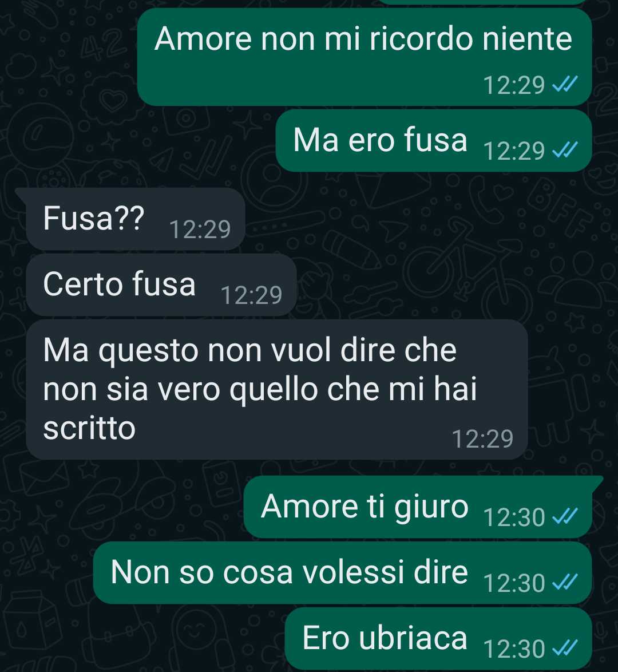The image size is (618, 672).
Task: Select the 'Fusa??' received message
Action: click(x=136, y=219)
